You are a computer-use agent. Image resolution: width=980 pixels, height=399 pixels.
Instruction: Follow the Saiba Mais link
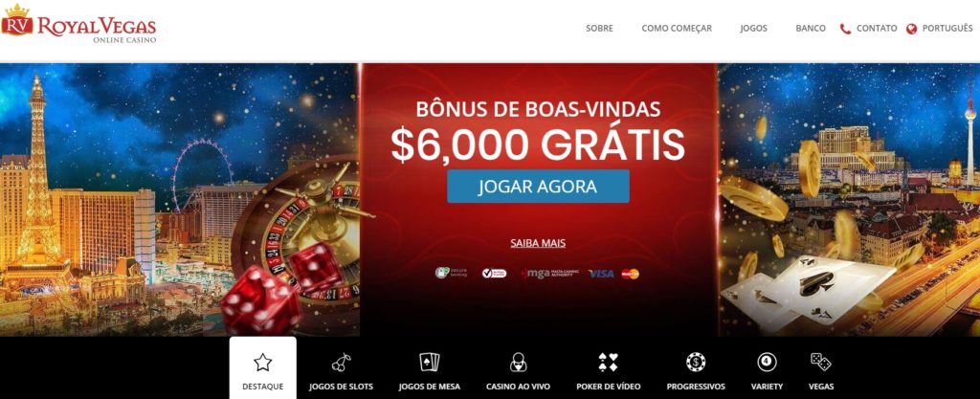(538, 243)
